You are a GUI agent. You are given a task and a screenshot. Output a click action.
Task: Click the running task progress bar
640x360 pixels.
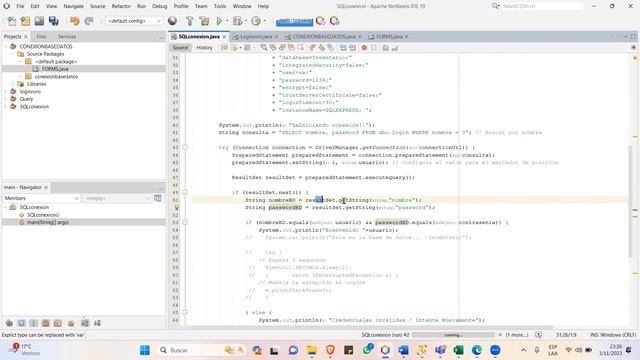pyautogui.click(x=453, y=335)
